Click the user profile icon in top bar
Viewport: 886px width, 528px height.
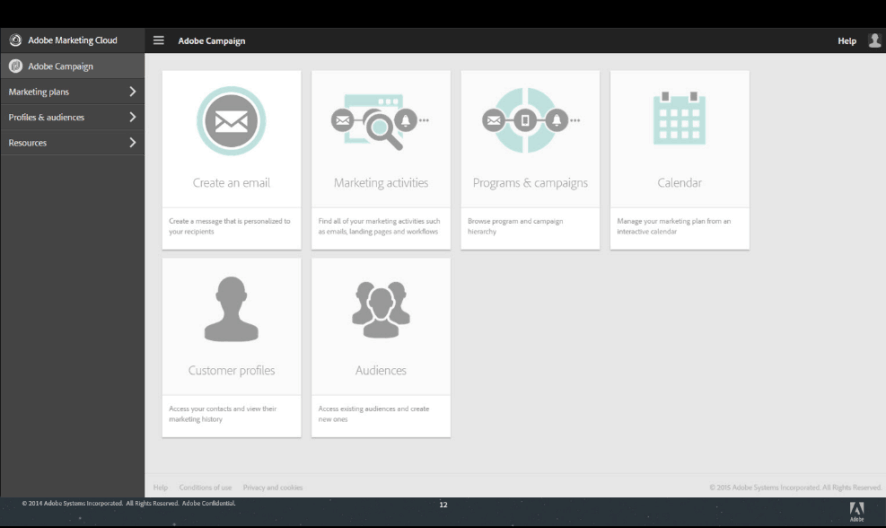coord(875,41)
